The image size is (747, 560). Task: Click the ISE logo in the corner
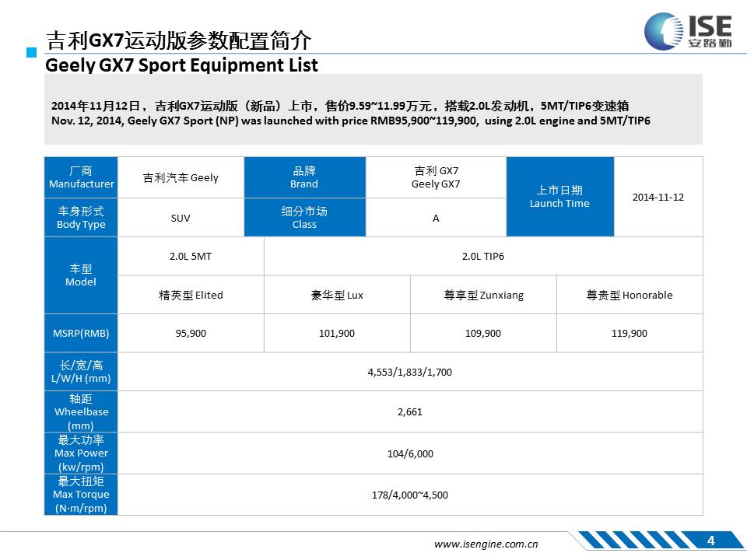pyautogui.click(x=687, y=31)
